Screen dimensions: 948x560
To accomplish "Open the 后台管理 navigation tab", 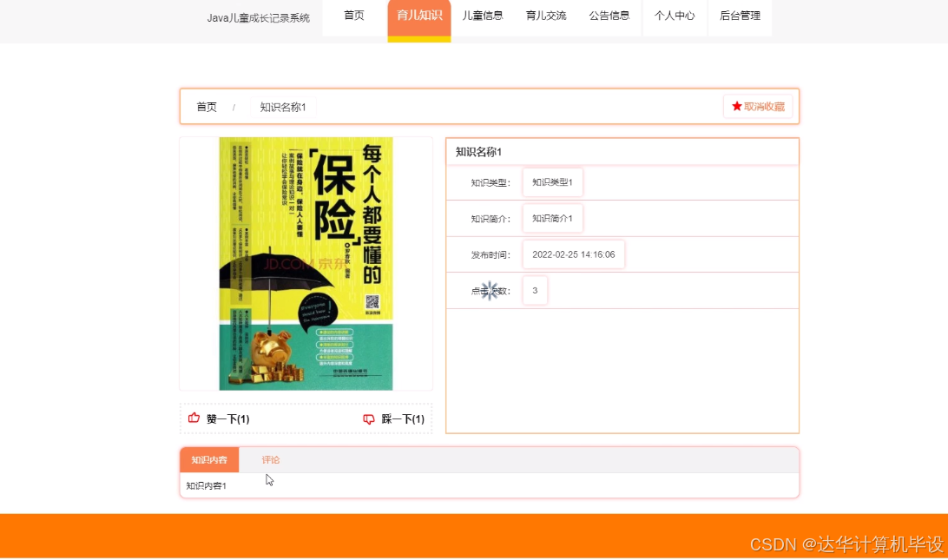I will point(740,16).
